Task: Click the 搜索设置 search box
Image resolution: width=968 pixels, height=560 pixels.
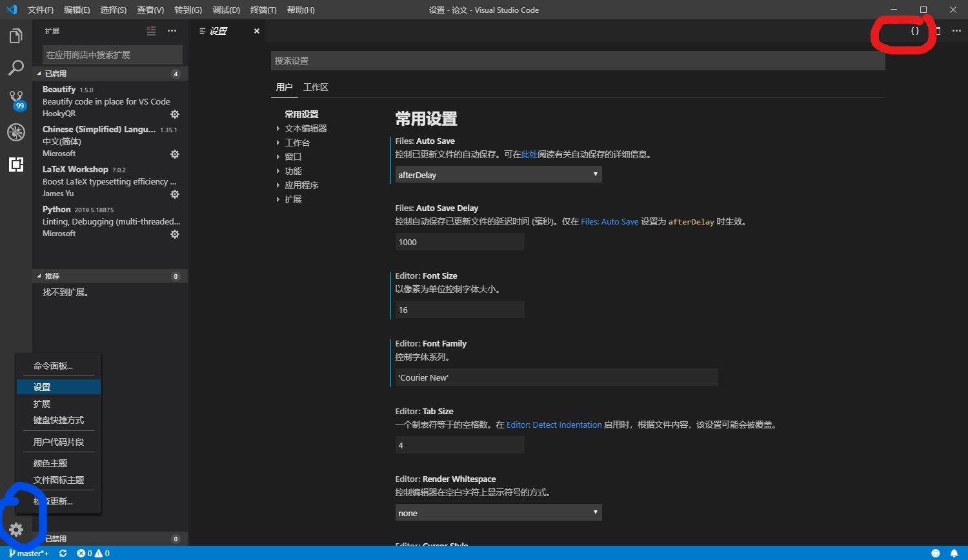Action: pyautogui.click(x=578, y=61)
